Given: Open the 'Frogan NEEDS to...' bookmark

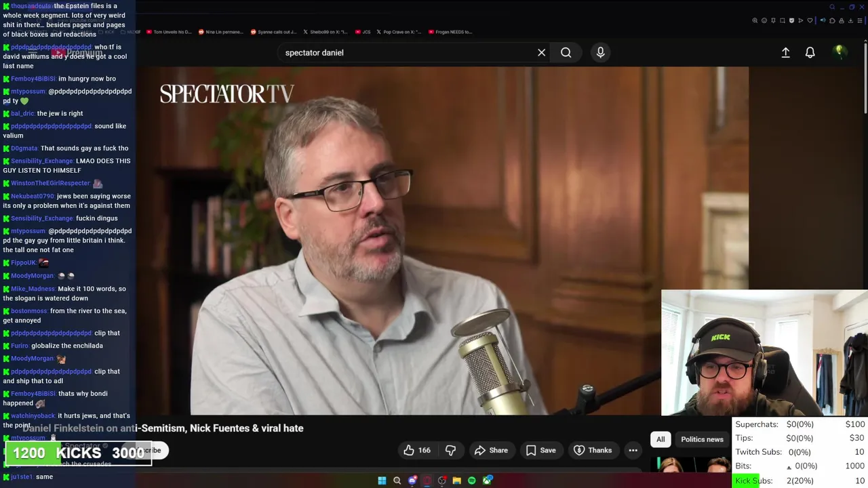Looking at the screenshot, I should [450, 32].
